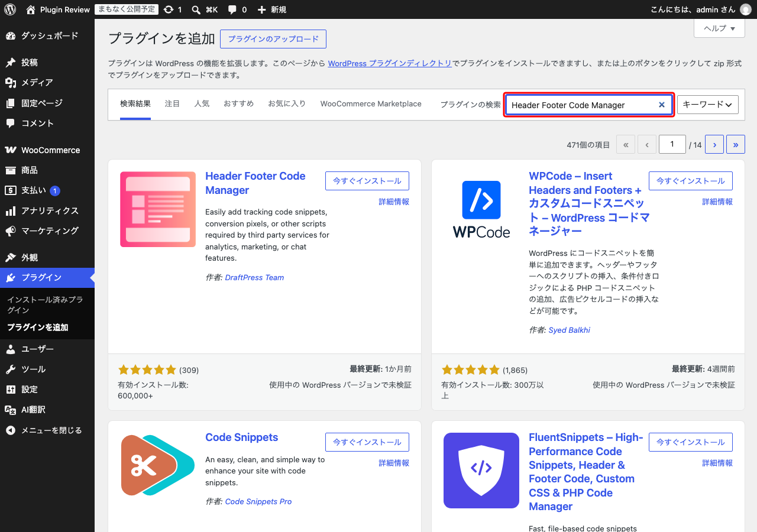Click the 商品 archive box icon
The width and height of the screenshot is (757, 532).
[x=11, y=170]
